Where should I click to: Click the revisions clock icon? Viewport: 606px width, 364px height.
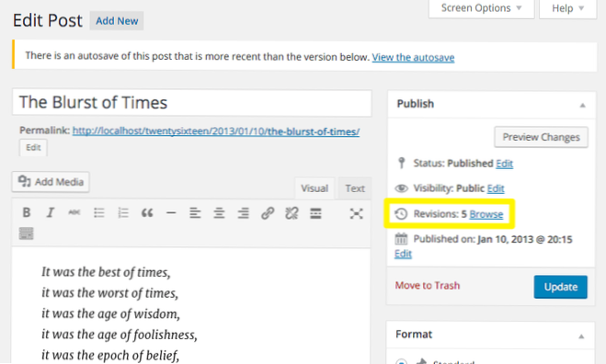pos(401,213)
